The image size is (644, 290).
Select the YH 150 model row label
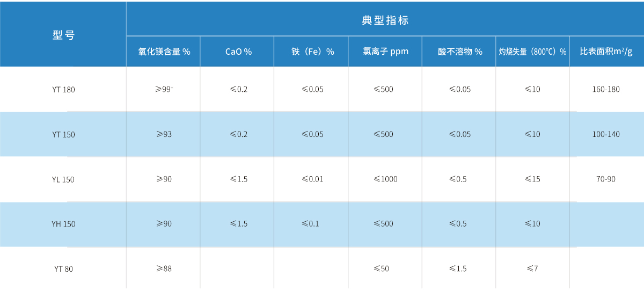(63, 224)
